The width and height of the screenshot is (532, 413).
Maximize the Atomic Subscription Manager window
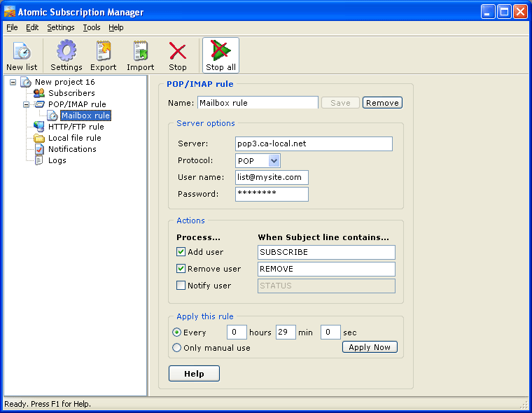[504, 12]
